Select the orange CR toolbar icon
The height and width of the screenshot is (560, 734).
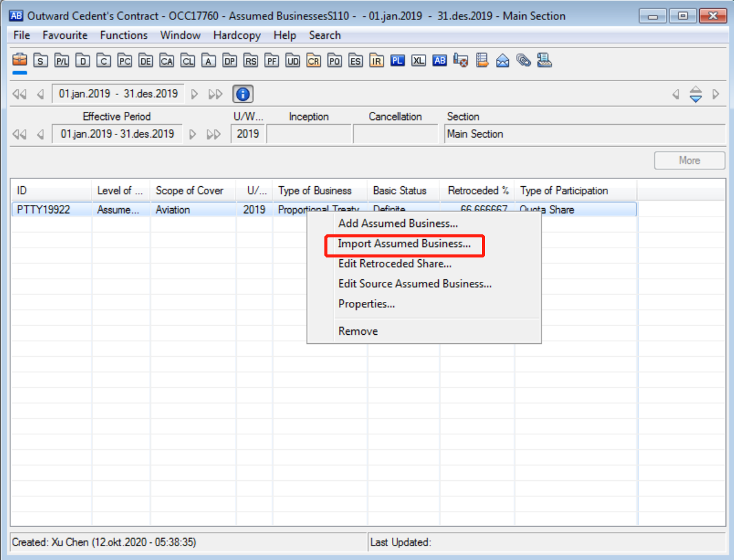tap(313, 61)
